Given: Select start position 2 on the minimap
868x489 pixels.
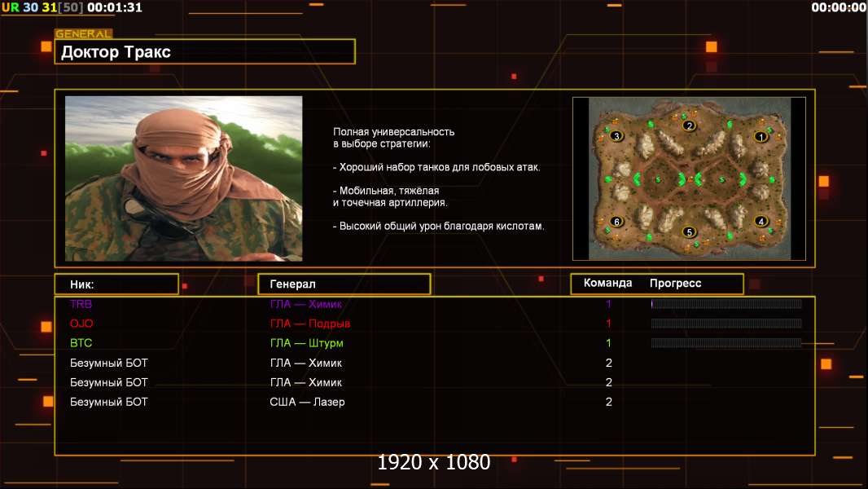Looking at the screenshot, I should [689, 126].
